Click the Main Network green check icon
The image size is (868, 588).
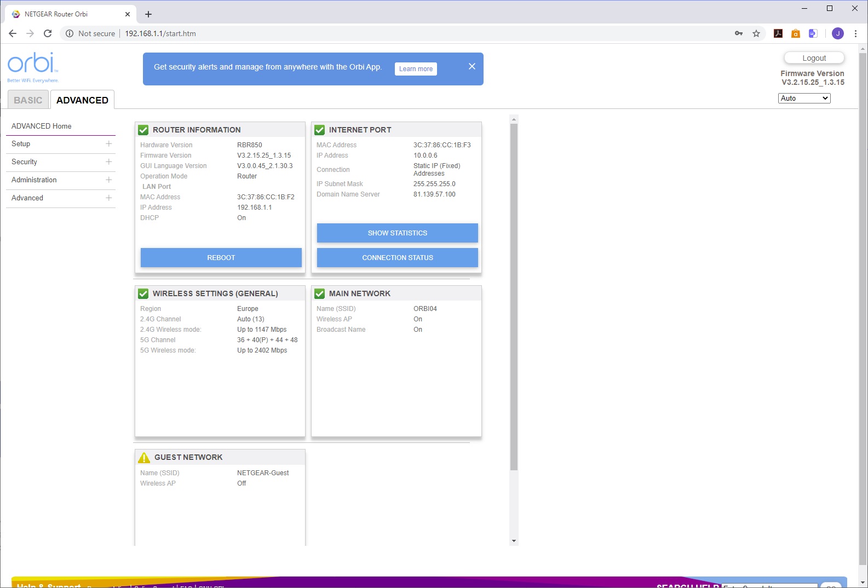(x=320, y=293)
